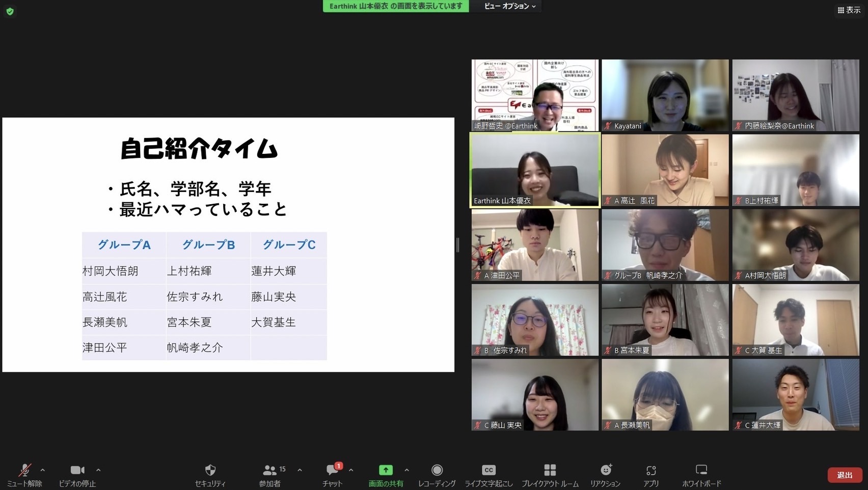Image resolution: width=868 pixels, height=490 pixels.
Task: Click the slide title 自己紹介タイム
Action: coord(199,149)
